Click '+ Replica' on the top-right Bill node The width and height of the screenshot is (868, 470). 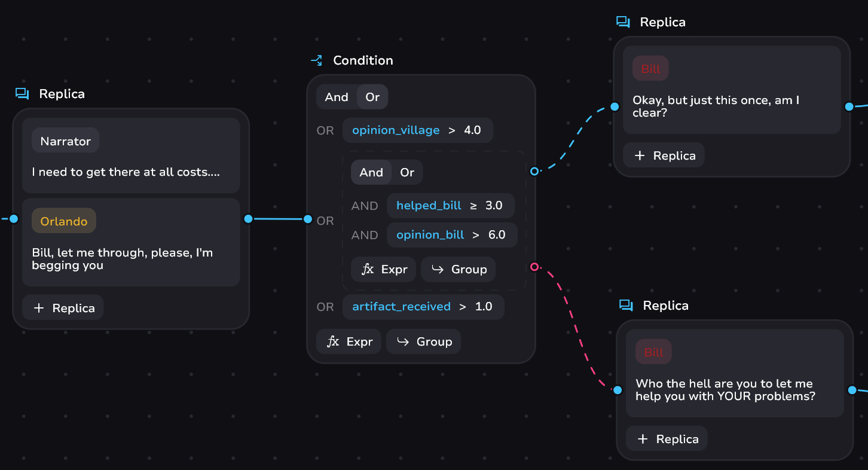click(x=664, y=155)
